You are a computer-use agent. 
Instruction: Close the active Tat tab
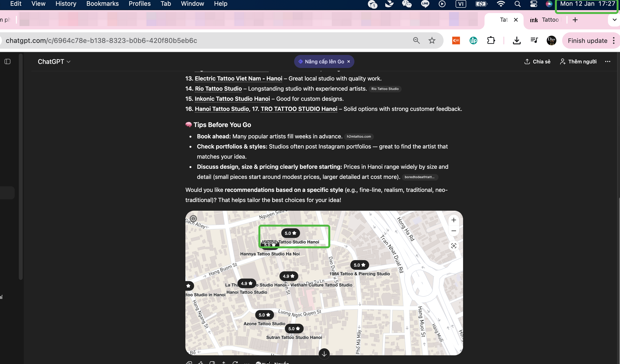click(516, 20)
